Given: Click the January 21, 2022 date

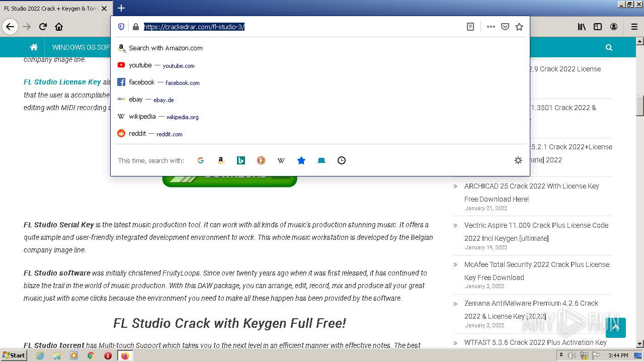Looking at the screenshot, I should click(x=486, y=208).
